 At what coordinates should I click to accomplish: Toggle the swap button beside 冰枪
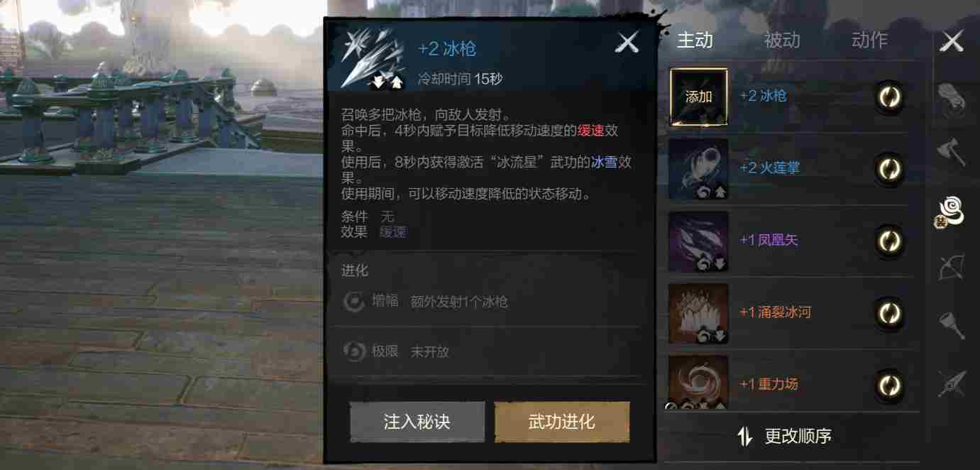(889, 97)
